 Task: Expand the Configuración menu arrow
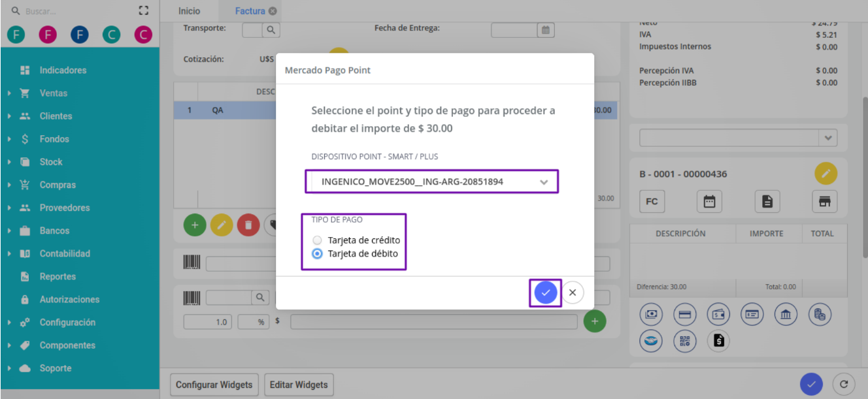[10, 323]
